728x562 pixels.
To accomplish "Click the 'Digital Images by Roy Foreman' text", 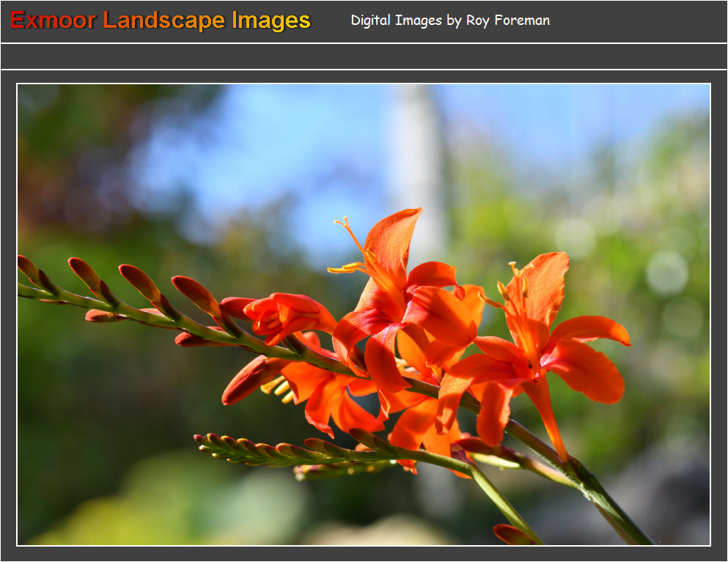I will click(450, 21).
